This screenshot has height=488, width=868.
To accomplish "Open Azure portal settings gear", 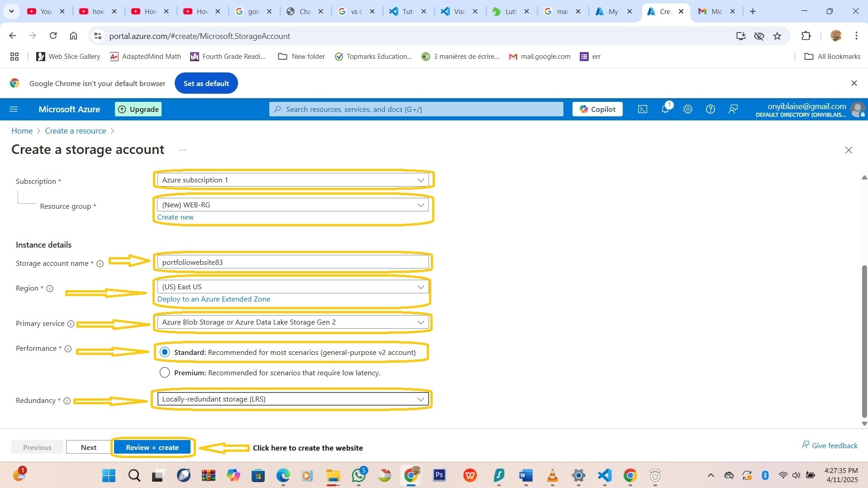I will (688, 109).
